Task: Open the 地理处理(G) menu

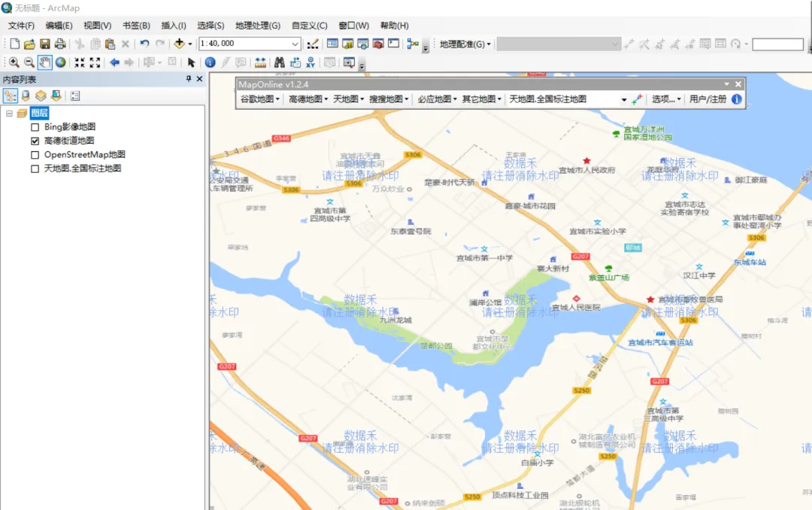Action: pyautogui.click(x=258, y=26)
